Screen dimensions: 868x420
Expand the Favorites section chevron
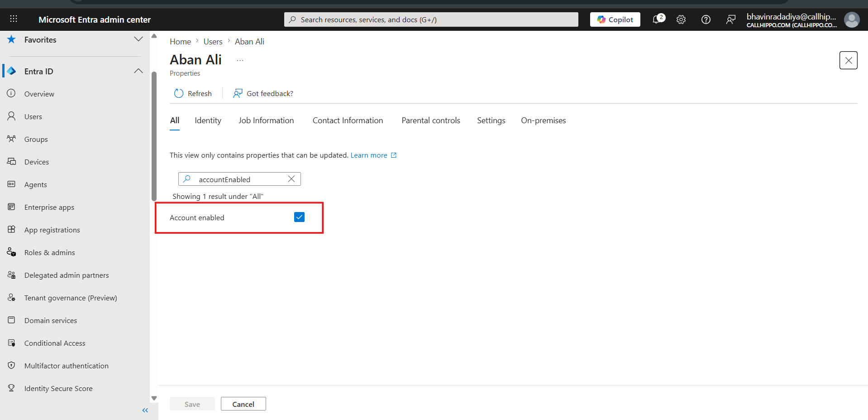pyautogui.click(x=138, y=39)
